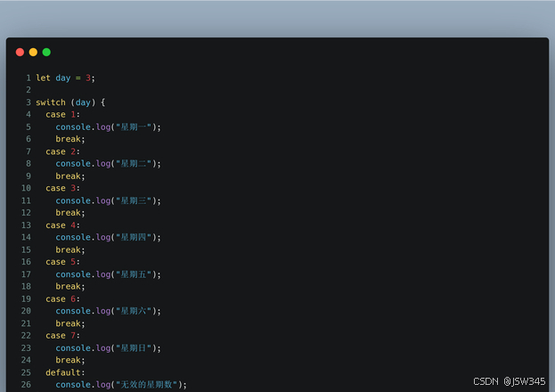Click console.log("星期日") on line 23
This screenshot has height=392, width=555.
(x=109, y=348)
